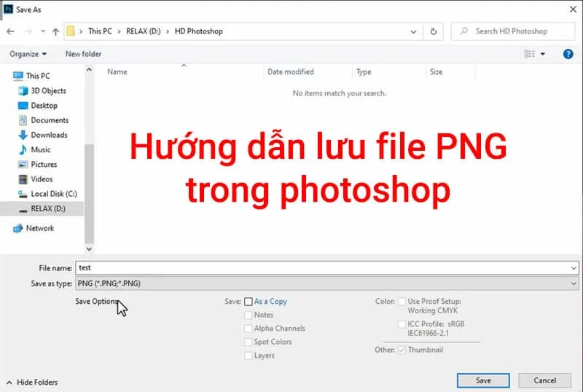Image resolution: width=583 pixels, height=392 pixels.
Task: Open help with the question mark icon
Action: click(x=568, y=55)
